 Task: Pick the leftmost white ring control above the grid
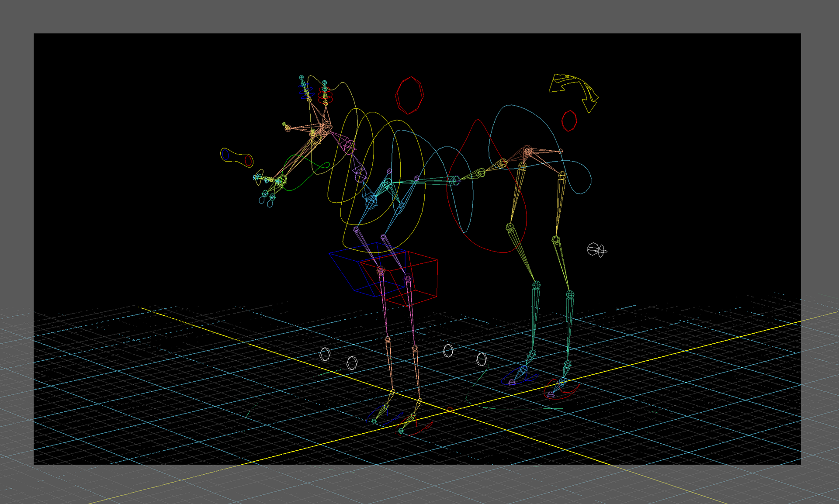pyautogui.click(x=325, y=354)
